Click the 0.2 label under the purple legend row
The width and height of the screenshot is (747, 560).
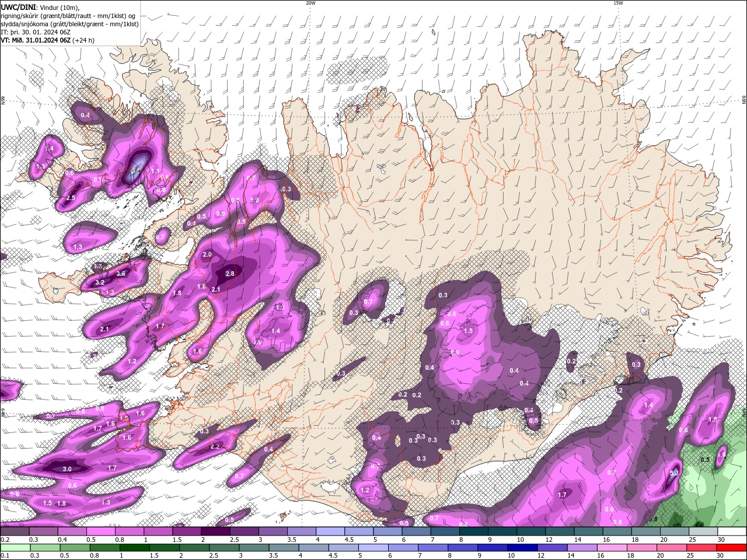(x=4, y=540)
